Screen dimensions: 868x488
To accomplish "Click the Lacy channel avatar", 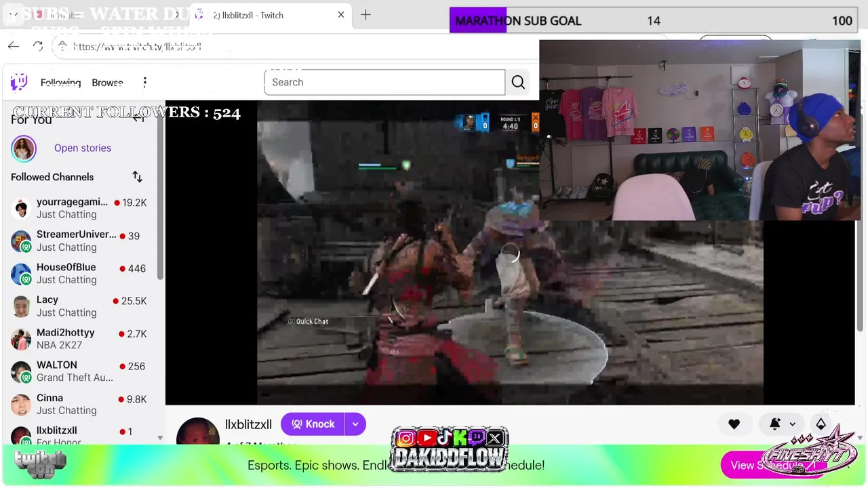I will click(x=21, y=306).
